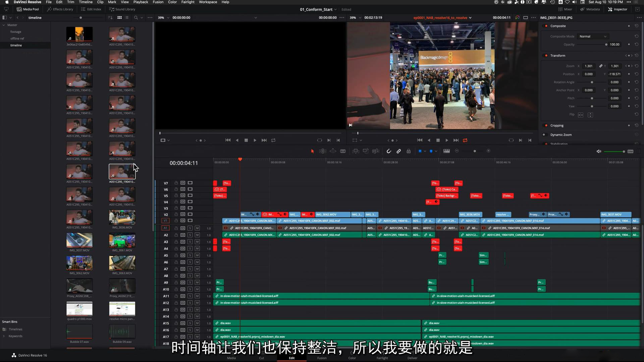The height and width of the screenshot is (362, 644).
Task: Open the Metadata panel
Action: point(590,9)
